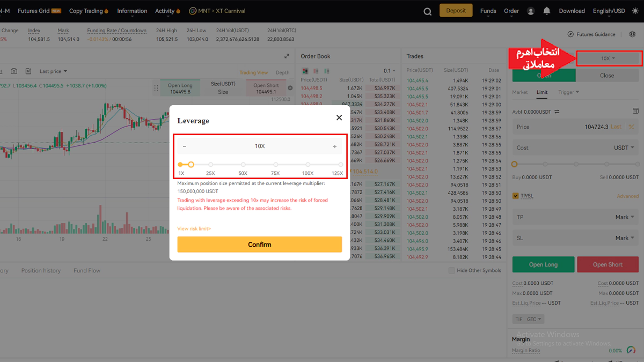Expand the Trigger order type dropdown
This screenshot has height=362, width=644.
pyautogui.click(x=569, y=92)
